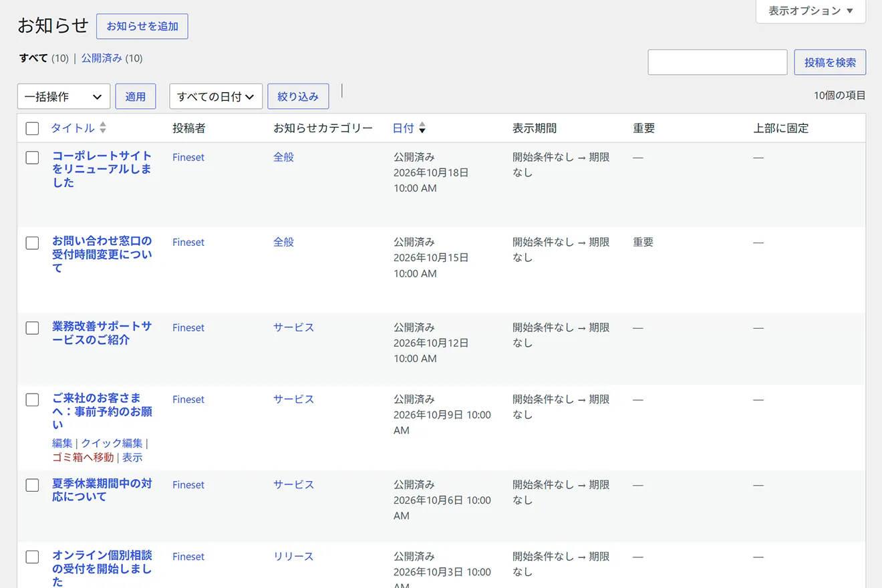Tick the 業務改善サポートサービスのご紹介 row checkbox
The image size is (882, 588).
(x=32, y=328)
